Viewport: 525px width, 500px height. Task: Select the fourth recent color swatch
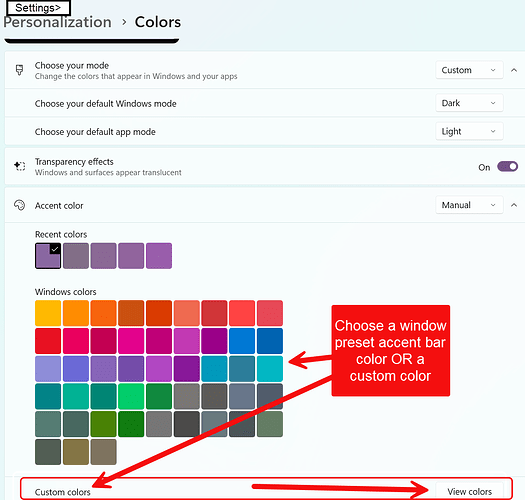click(131, 256)
